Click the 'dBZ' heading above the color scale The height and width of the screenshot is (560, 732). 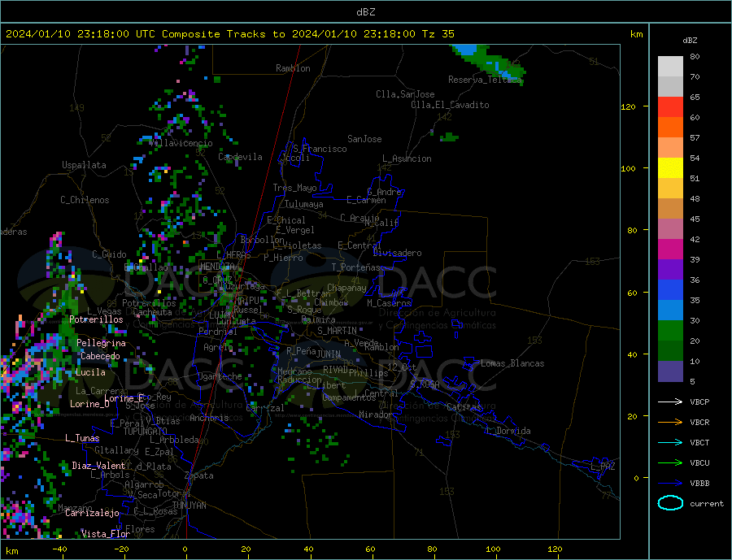pyautogui.click(x=690, y=41)
